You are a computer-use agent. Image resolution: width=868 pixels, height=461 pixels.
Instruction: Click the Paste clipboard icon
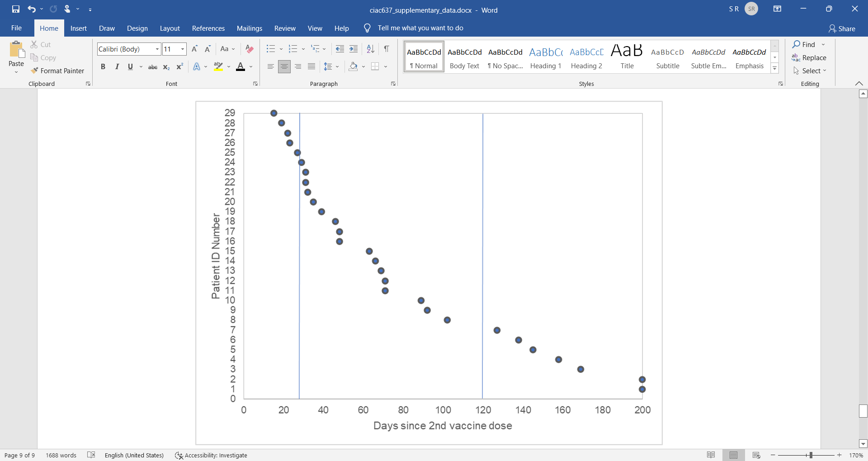click(x=17, y=50)
